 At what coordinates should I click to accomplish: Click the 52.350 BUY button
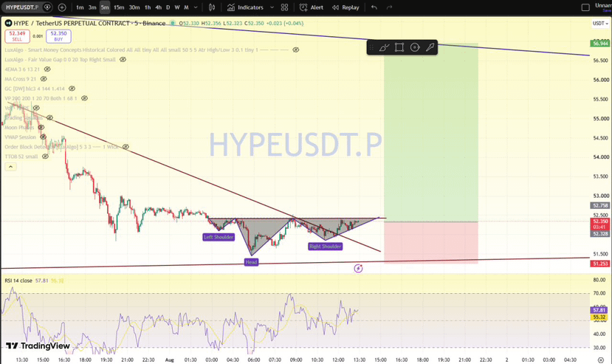point(58,36)
